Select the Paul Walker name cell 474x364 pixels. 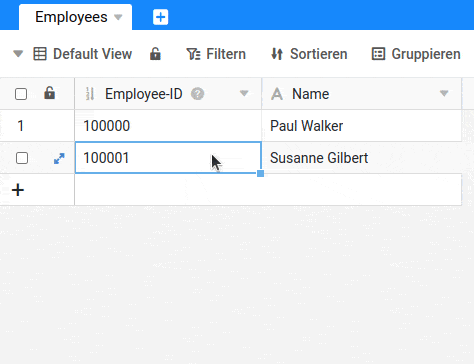coord(362,126)
